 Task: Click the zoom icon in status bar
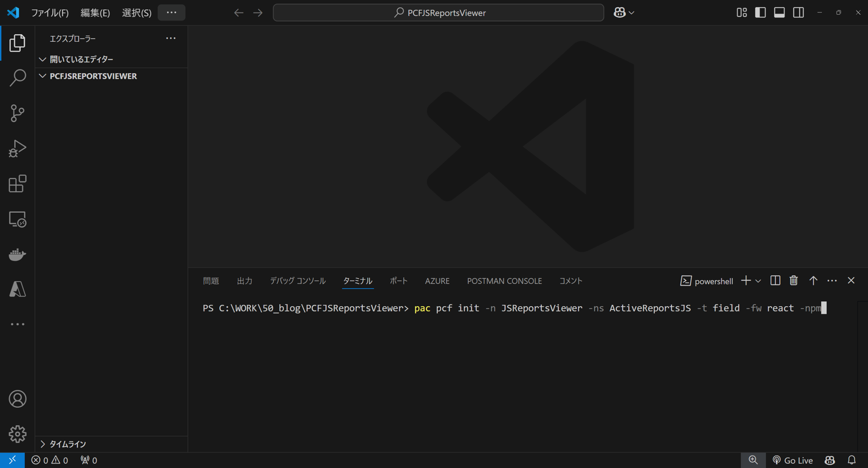tap(753, 460)
